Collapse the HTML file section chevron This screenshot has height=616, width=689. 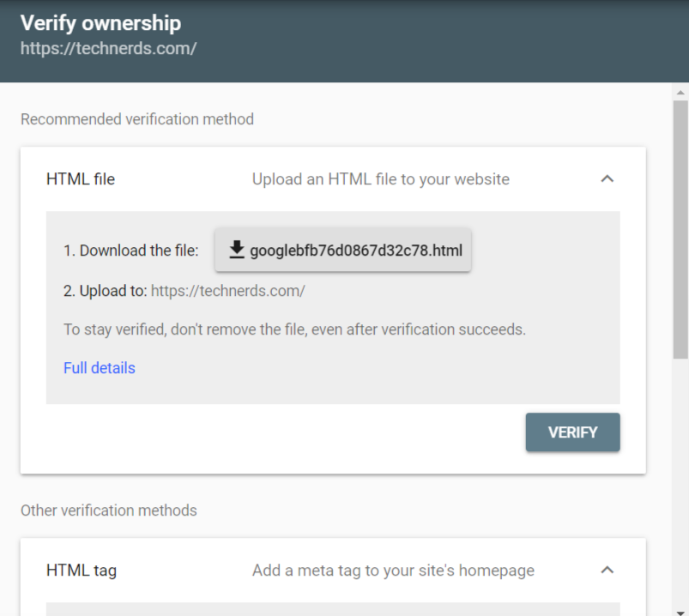click(x=607, y=178)
